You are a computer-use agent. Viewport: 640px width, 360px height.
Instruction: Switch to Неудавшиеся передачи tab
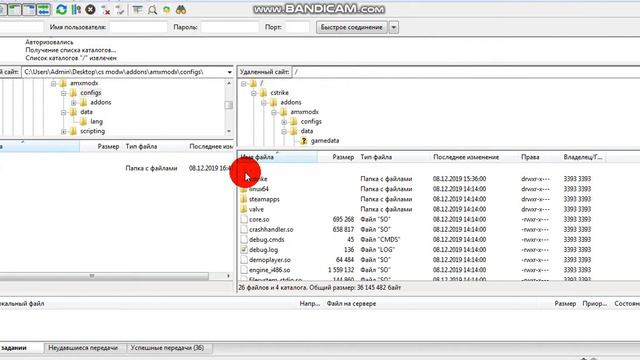[x=83, y=348]
